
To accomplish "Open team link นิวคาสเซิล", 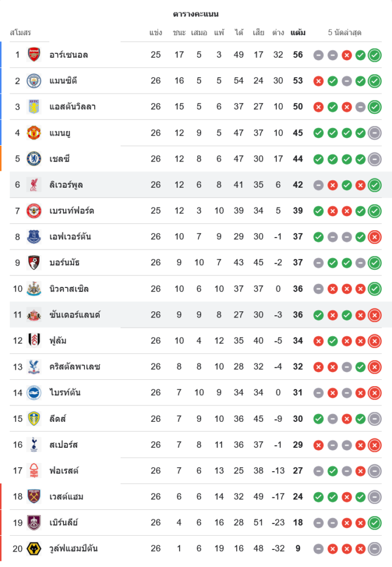I will point(69,289).
